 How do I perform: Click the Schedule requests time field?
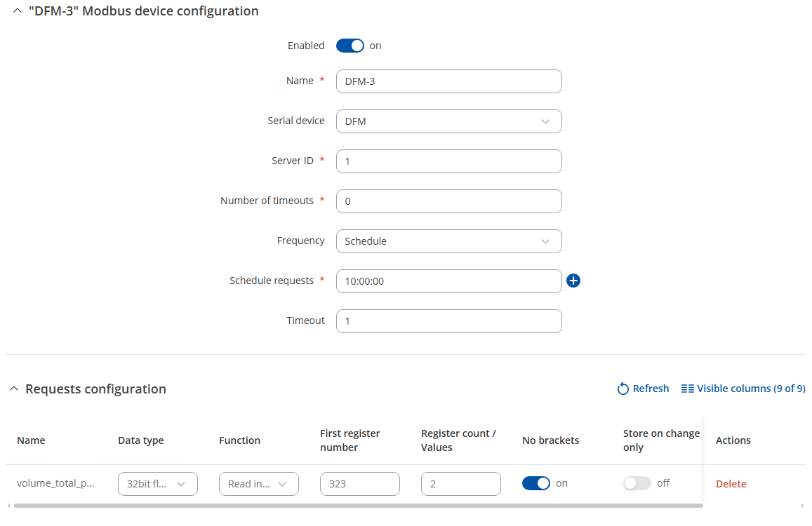coord(448,281)
